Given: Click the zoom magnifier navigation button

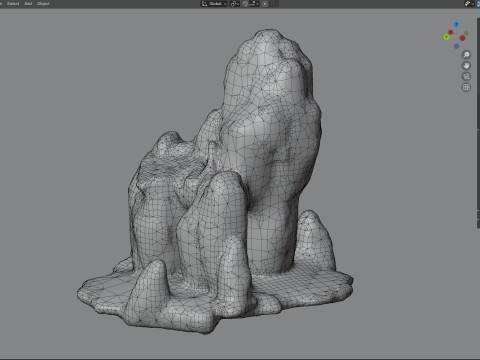Looking at the screenshot, I should 466,54.
